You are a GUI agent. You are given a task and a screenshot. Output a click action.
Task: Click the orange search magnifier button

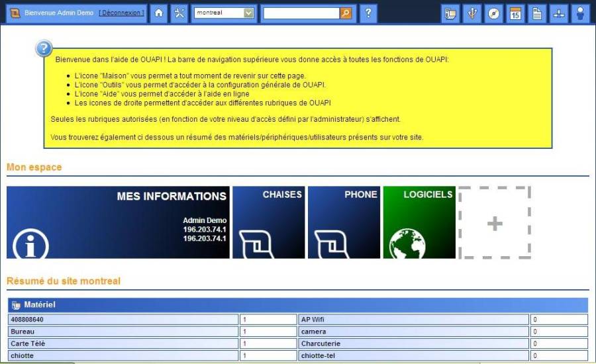(x=346, y=13)
